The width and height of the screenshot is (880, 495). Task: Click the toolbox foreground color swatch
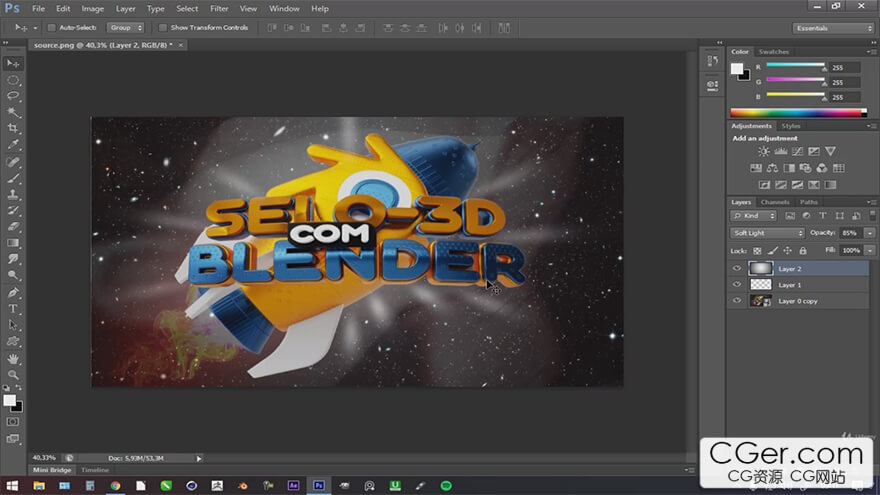click(x=9, y=401)
